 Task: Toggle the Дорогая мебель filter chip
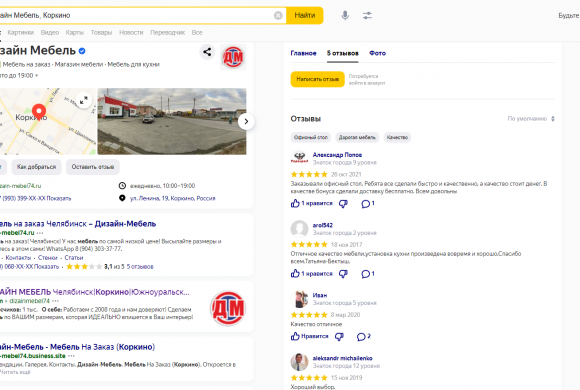(357, 137)
